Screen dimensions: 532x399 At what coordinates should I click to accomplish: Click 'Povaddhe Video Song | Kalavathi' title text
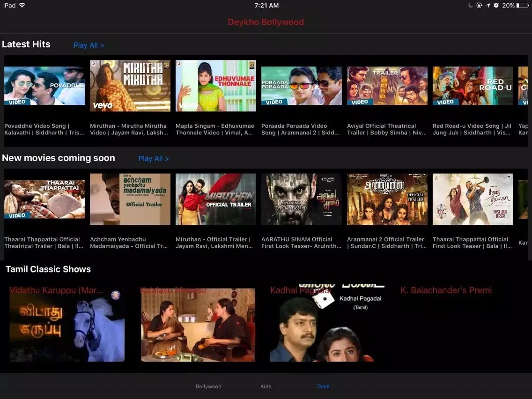point(44,129)
